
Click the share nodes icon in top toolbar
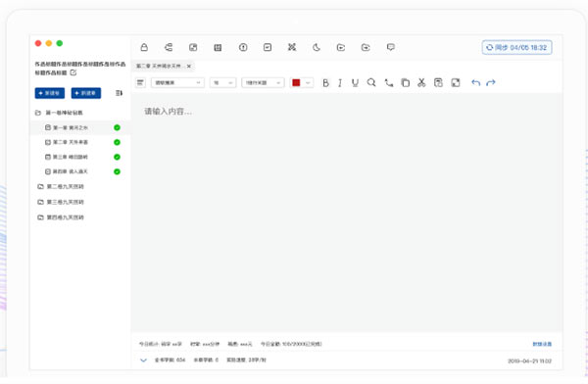(169, 47)
